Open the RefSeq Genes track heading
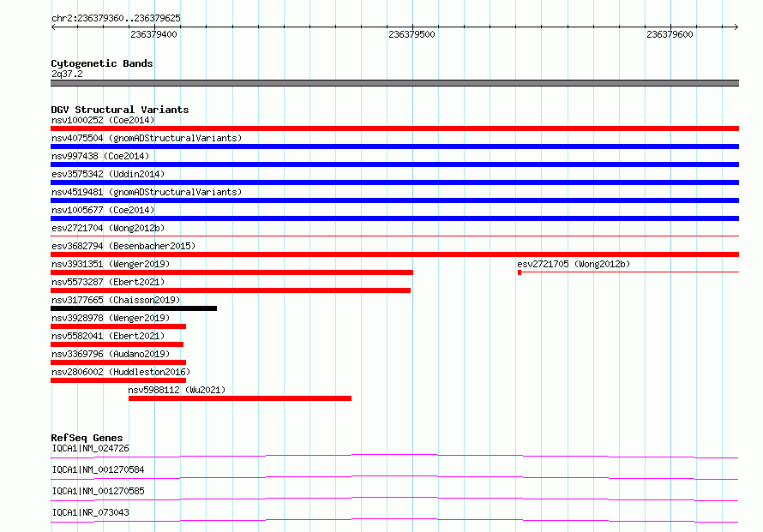Image resolution: width=763 pixels, height=532 pixels. (87, 438)
